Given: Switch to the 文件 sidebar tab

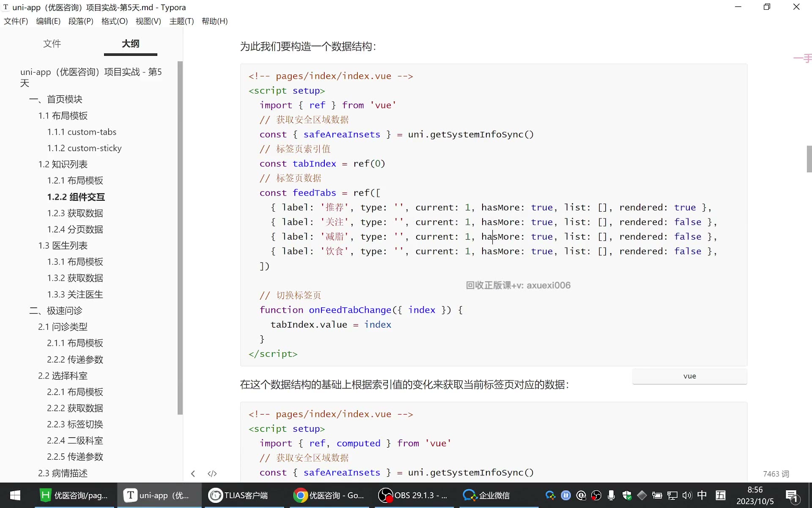Looking at the screenshot, I should point(52,44).
